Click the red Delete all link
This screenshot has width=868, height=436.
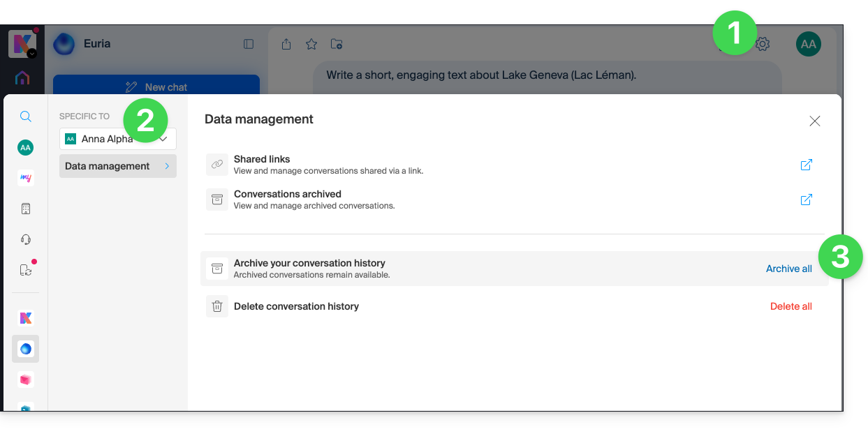pyautogui.click(x=790, y=306)
